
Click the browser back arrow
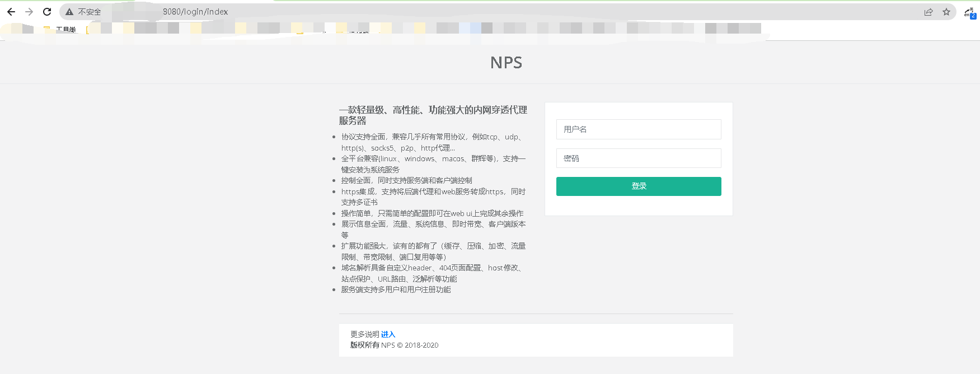click(x=11, y=12)
